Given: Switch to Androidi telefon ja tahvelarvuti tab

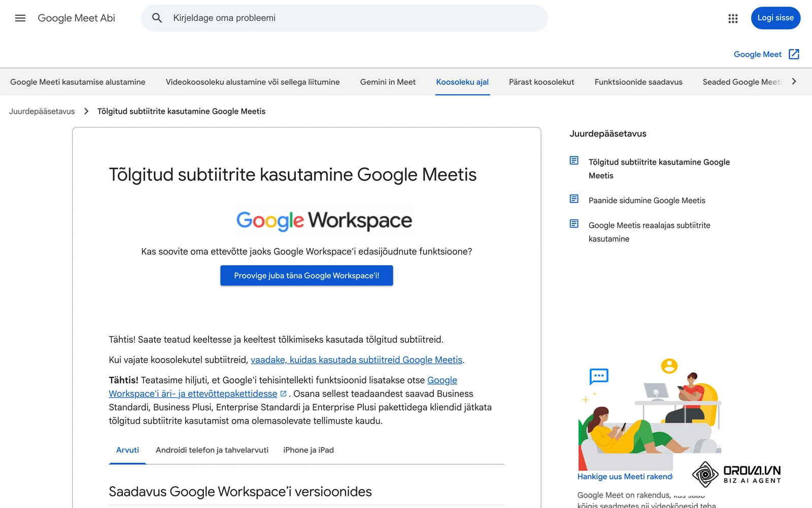Looking at the screenshot, I should click(212, 450).
